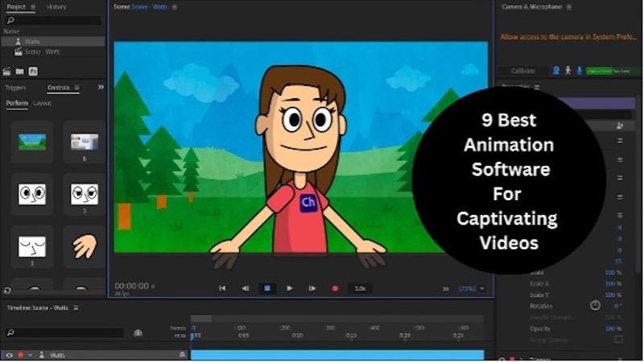
Task: Switch to the History tab
Action: 56,6
